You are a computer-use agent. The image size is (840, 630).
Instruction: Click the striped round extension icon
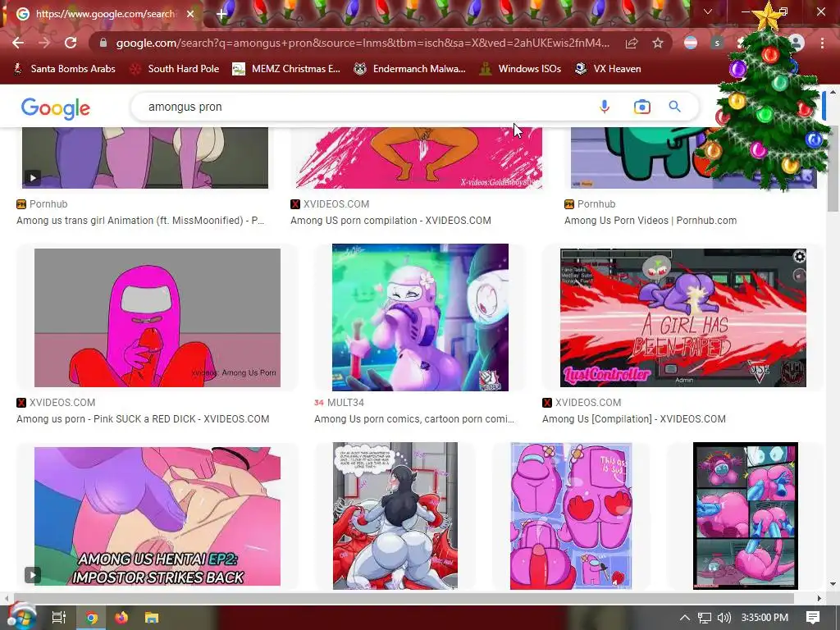point(691,43)
